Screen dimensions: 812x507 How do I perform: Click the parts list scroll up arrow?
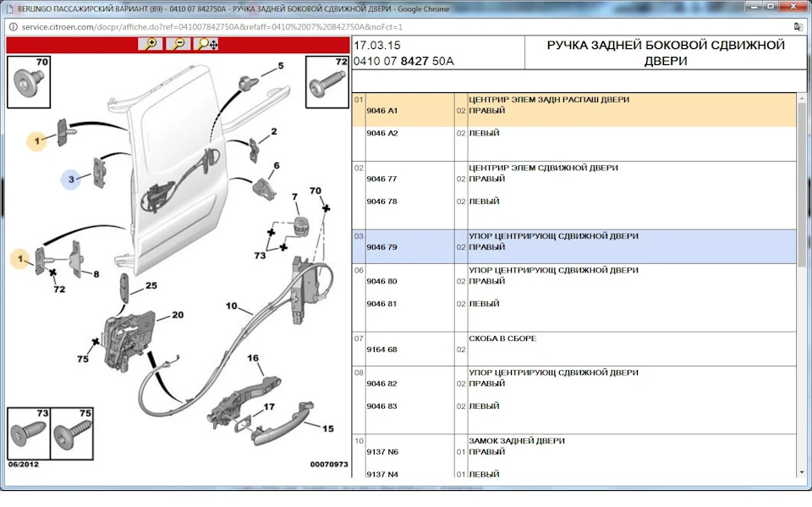coord(802,98)
